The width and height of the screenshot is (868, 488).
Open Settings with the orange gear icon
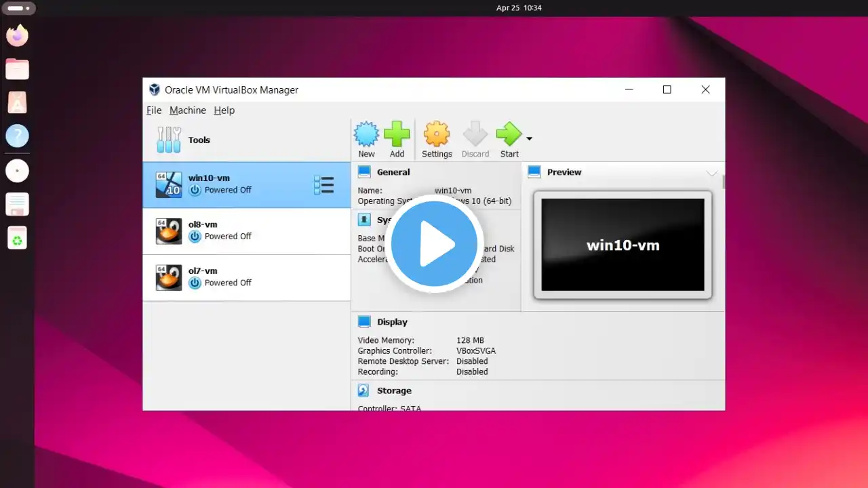tap(437, 134)
